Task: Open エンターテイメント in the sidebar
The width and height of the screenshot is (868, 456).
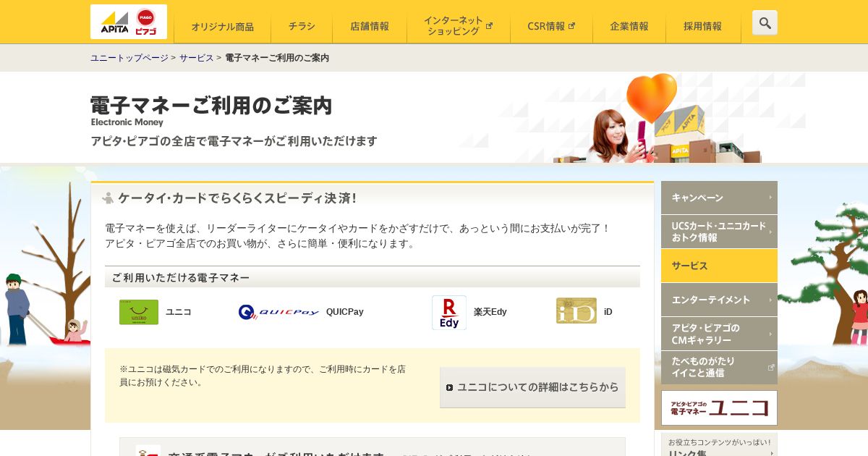Action: [x=719, y=300]
